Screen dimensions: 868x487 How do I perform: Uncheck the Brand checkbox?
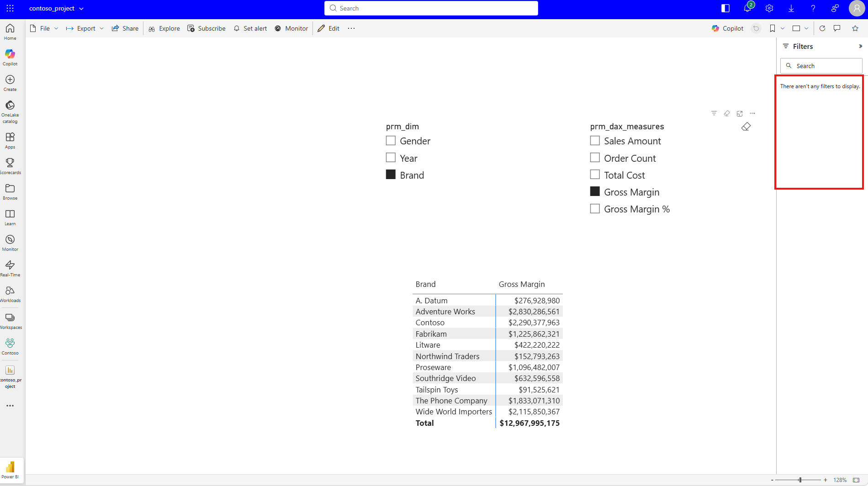pos(391,175)
